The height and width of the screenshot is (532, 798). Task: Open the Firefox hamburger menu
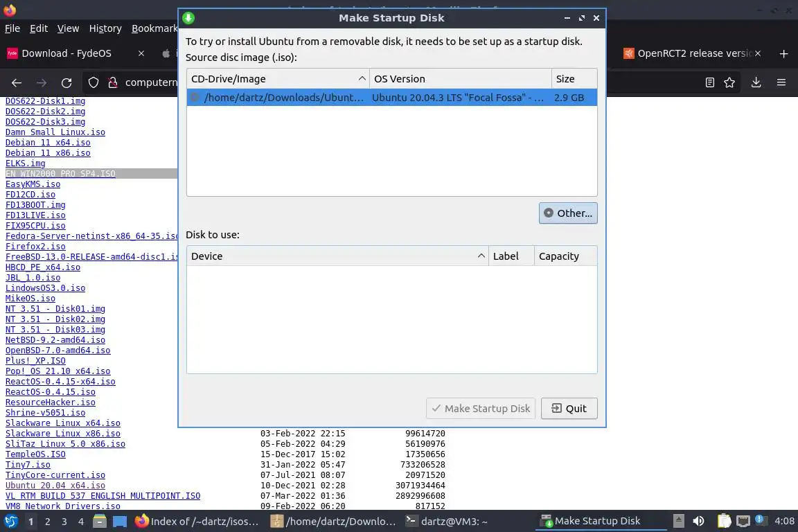[x=781, y=82]
